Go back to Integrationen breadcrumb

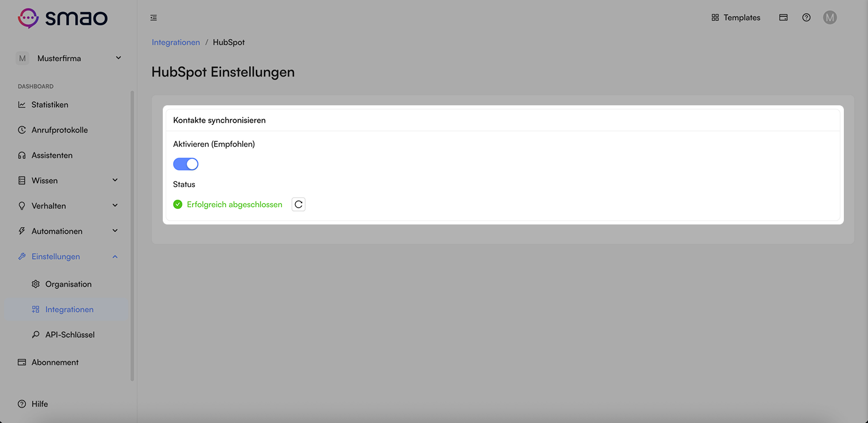pyautogui.click(x=175, y=43)
